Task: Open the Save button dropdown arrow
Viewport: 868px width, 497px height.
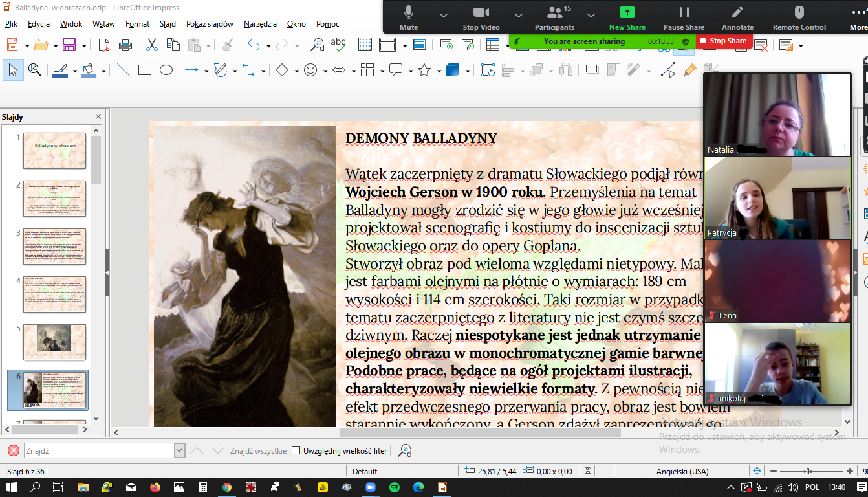Action: 83,45
